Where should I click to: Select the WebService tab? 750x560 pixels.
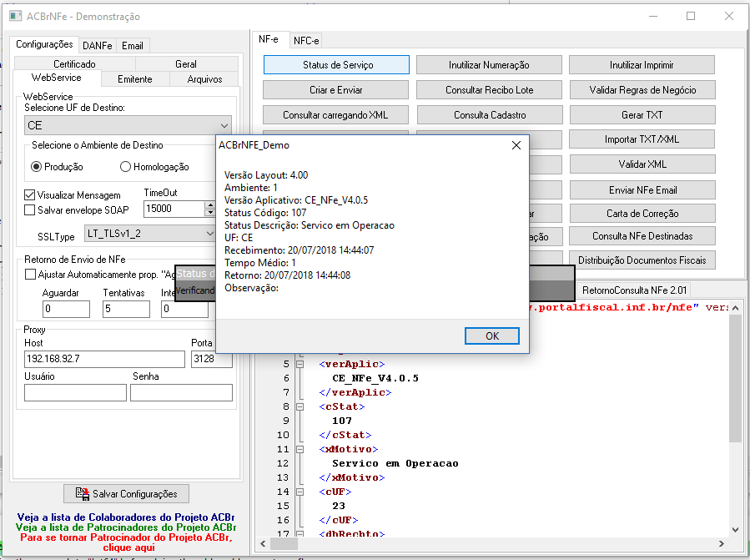(57, 78)
